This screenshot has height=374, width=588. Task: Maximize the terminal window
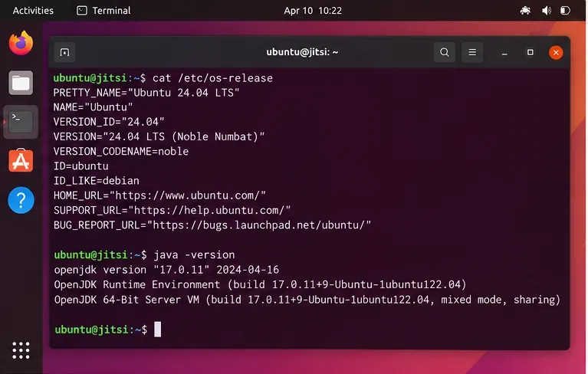(x=530, y=52)
